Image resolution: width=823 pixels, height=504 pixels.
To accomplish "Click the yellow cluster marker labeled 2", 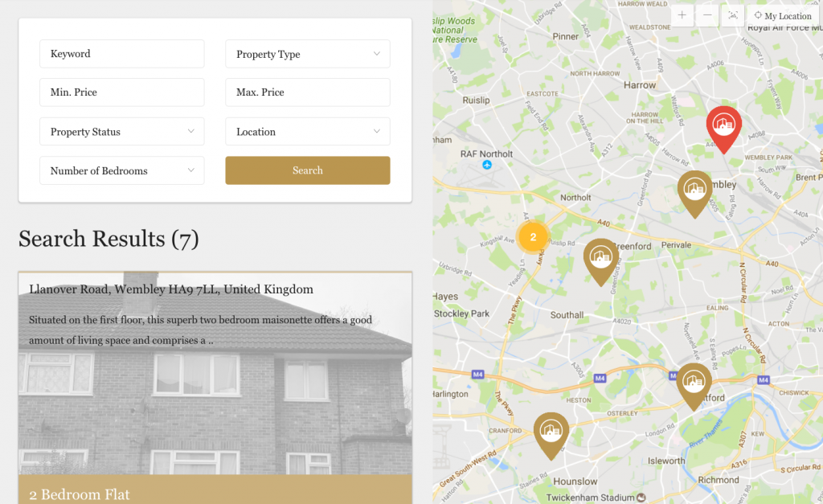I will pyautogui.click(x=533, y=237).
